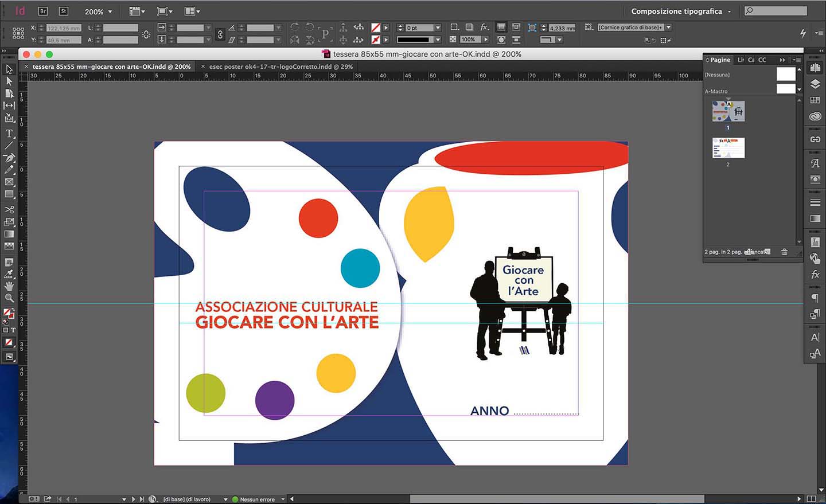The width and height of the screenshot is (826, 504).
Task: Switch to esec poster document tab
Action: 280,67
